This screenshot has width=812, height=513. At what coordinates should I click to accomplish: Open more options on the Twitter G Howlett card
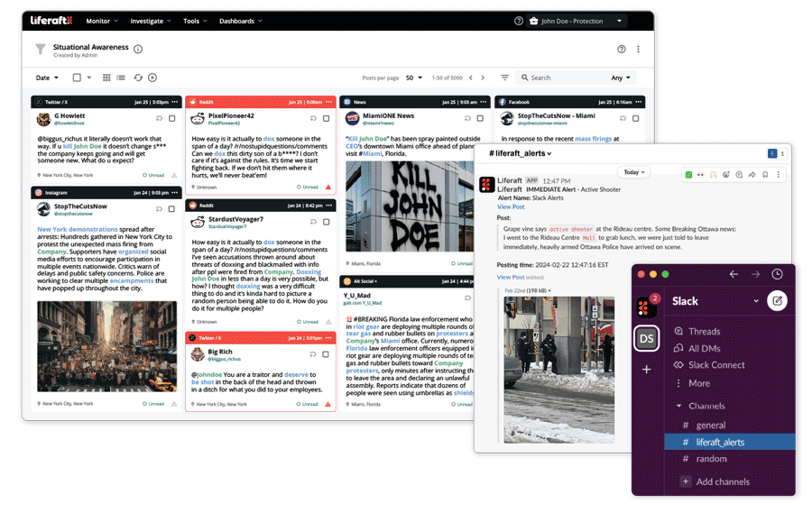tap(174, 102)
